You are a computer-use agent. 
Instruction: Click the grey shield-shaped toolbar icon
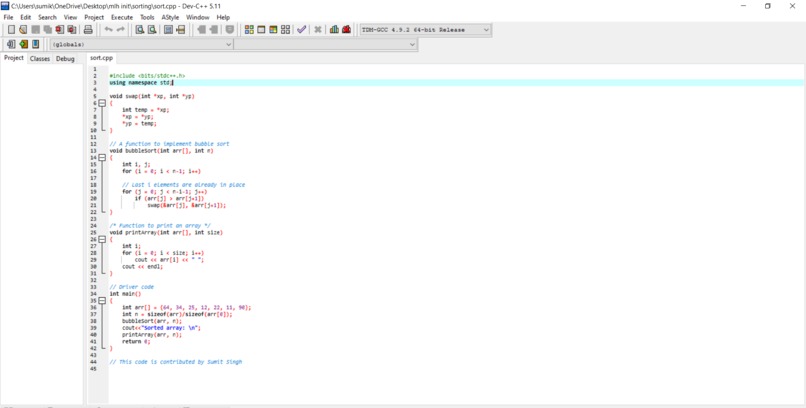pyautogui.click(x=230, y=30)
